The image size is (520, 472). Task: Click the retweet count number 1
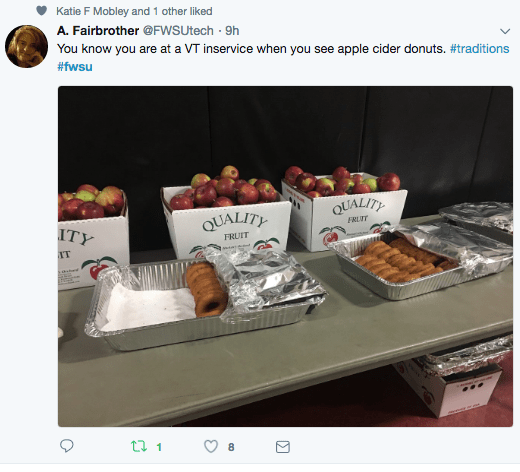coord(159,447)
